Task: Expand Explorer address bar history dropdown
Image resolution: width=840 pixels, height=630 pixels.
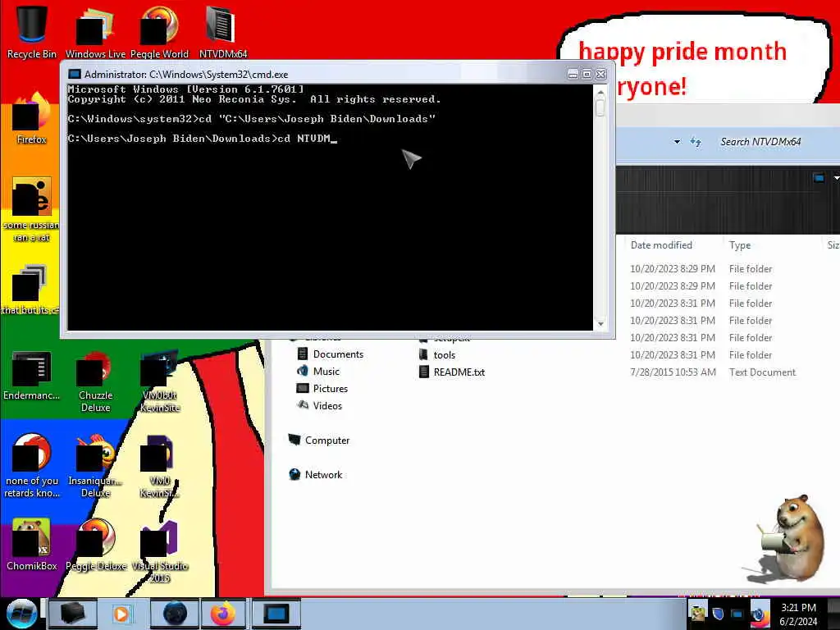Action: pos(677,142)
